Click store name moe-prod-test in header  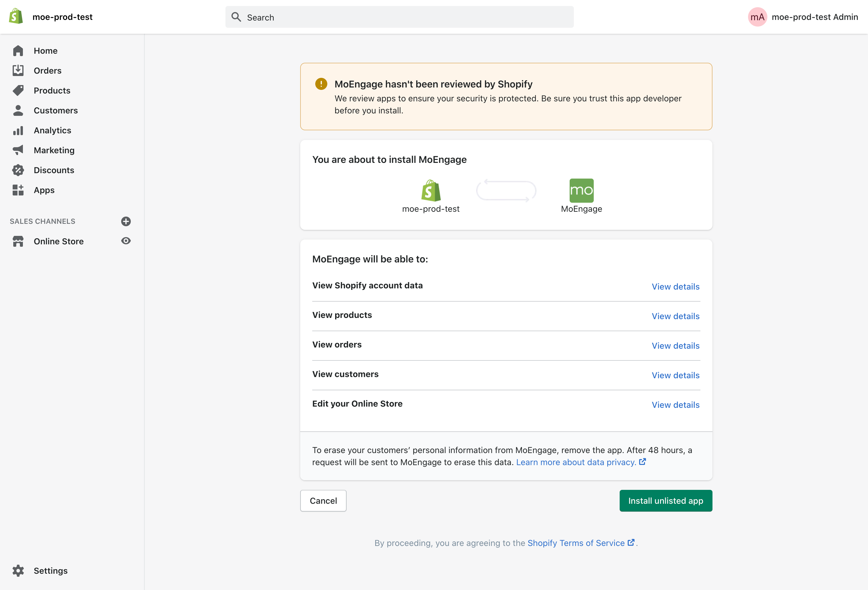62,17
